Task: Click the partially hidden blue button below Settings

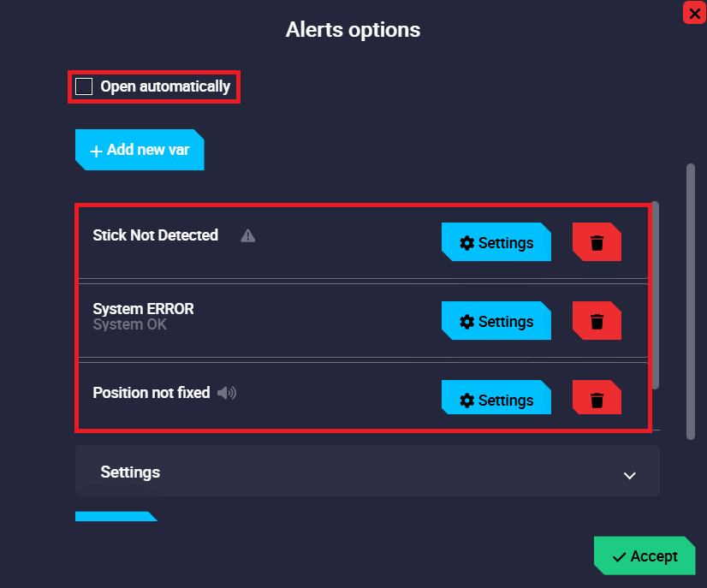Action: (116, 516)
